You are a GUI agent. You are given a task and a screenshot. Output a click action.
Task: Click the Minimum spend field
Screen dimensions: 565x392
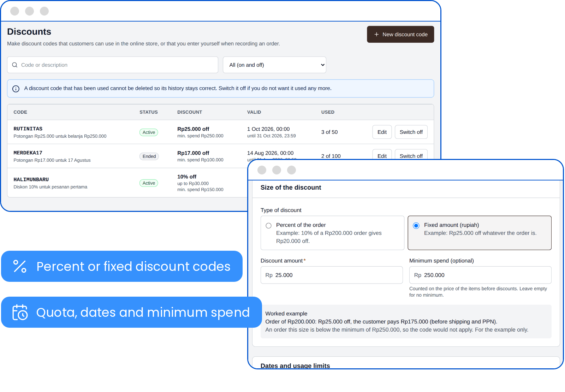click(x=480, y=275)
